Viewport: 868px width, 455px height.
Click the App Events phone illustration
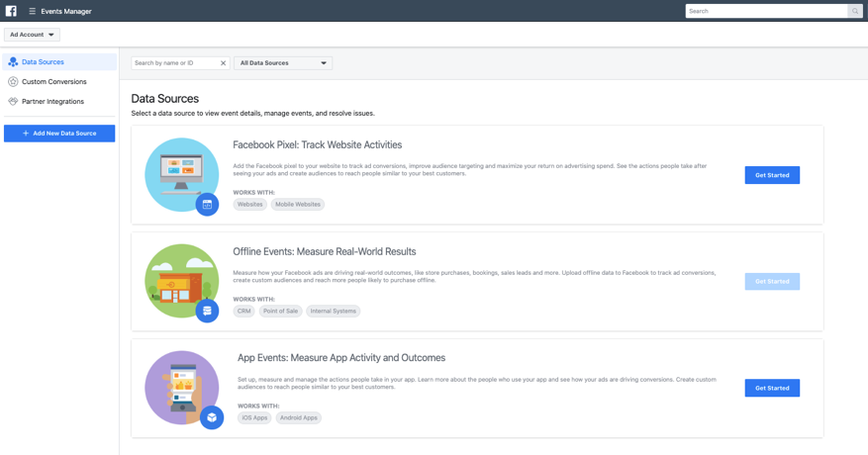tap(181, 388)
